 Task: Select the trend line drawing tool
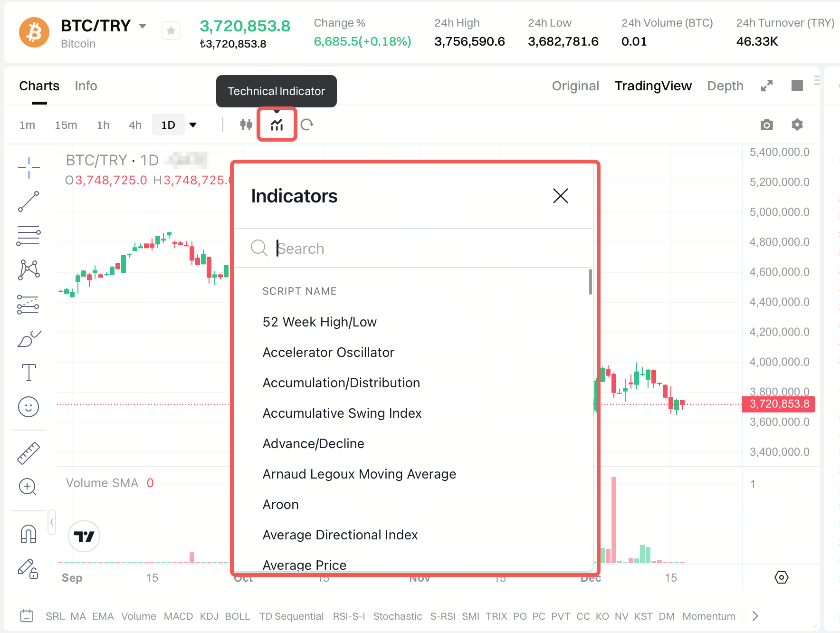(29, 201)
